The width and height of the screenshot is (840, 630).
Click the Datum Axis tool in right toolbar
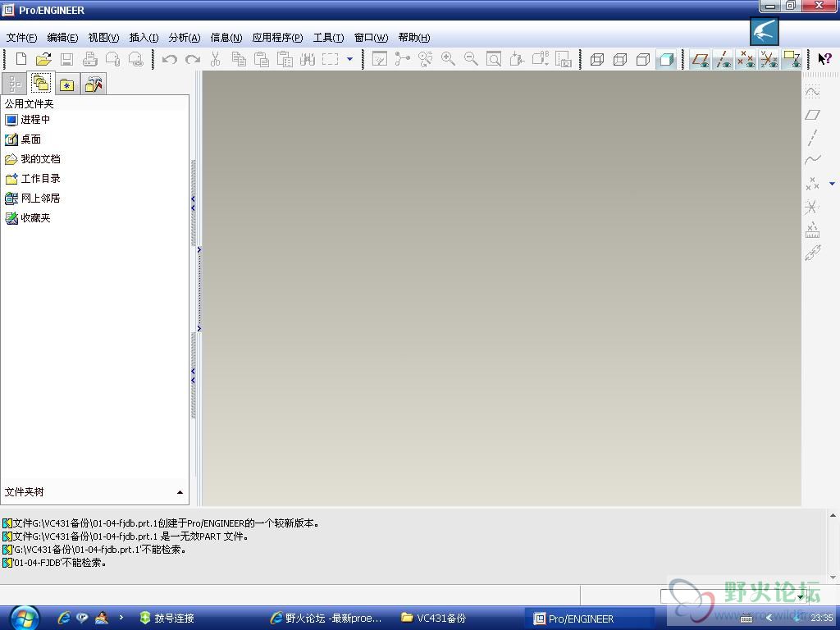pyautogui.click(x=812, y=137)
